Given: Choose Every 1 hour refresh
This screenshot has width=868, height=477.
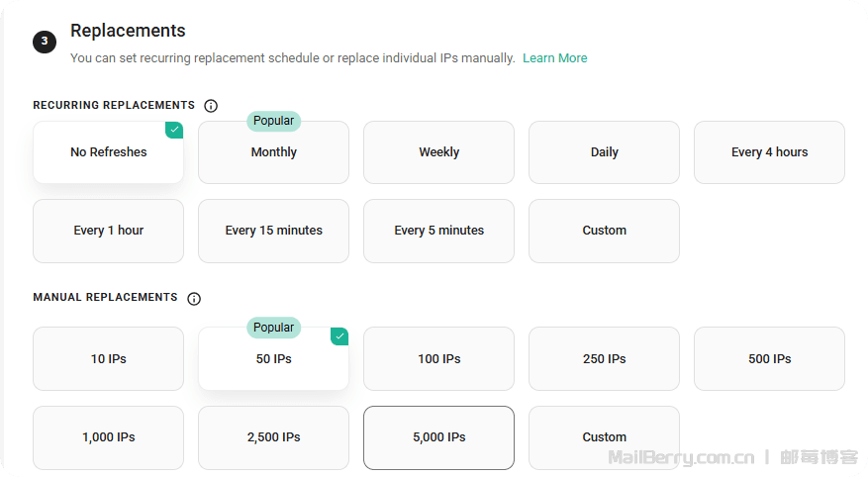Looking at the screenshot, I should click(x=108, y=231).
